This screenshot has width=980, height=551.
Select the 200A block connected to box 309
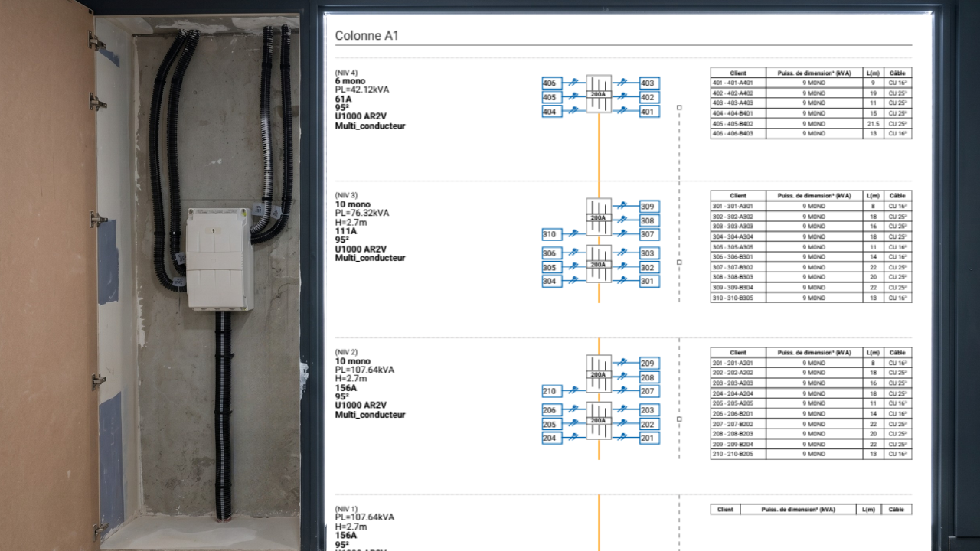[x=599, y=217]
